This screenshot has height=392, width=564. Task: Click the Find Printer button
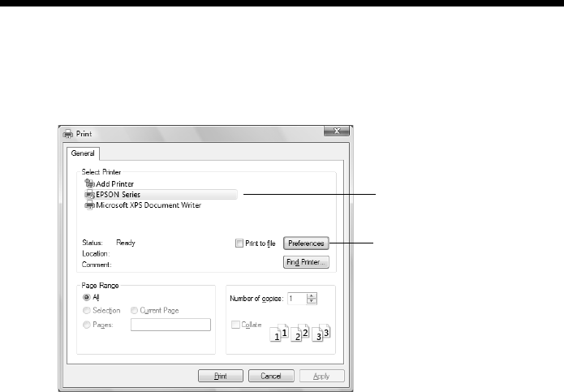pyautogui.click(x=306, y=262)
